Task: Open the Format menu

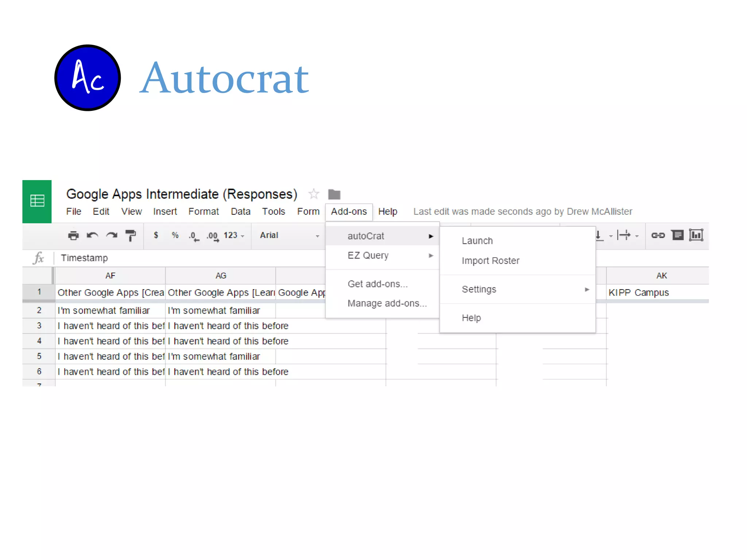Action: (x=204, y=211)
